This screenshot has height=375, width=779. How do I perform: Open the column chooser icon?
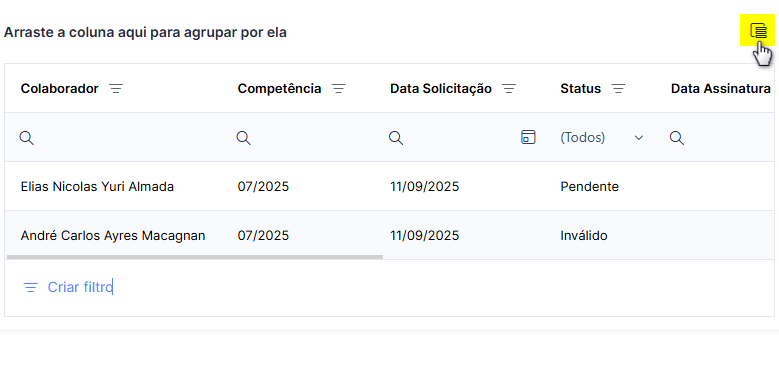pos(758,31)
